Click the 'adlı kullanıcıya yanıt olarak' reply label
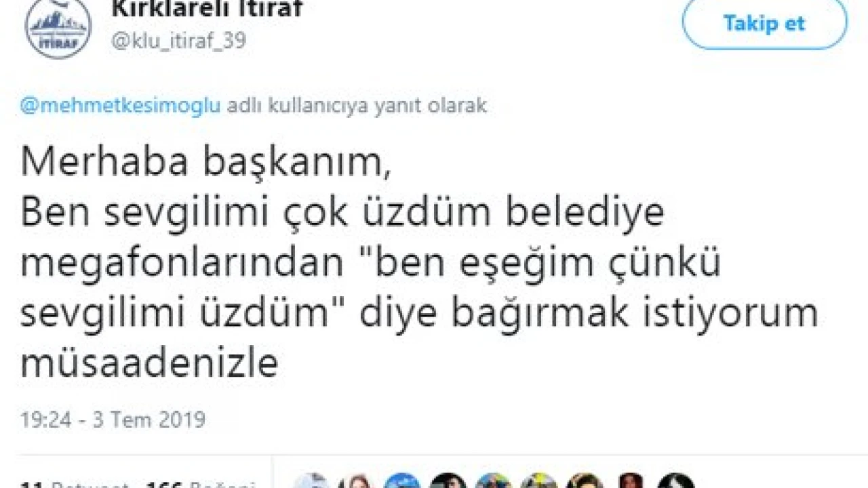The image size is (868, 488). pyautogui.click(x=356, y=106)
